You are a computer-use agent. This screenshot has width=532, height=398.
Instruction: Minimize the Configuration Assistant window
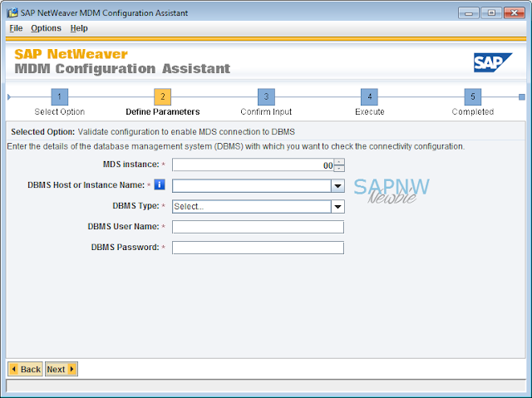pyautogui.click(x=469, y=13)
